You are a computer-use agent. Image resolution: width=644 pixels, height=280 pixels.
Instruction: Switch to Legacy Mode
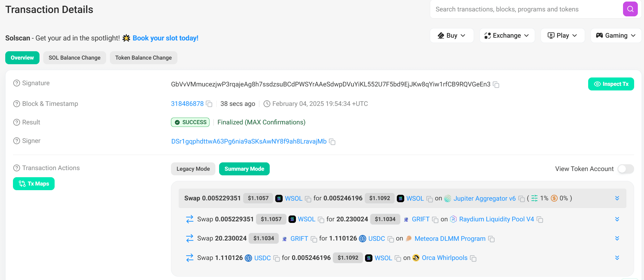point(193,169)
